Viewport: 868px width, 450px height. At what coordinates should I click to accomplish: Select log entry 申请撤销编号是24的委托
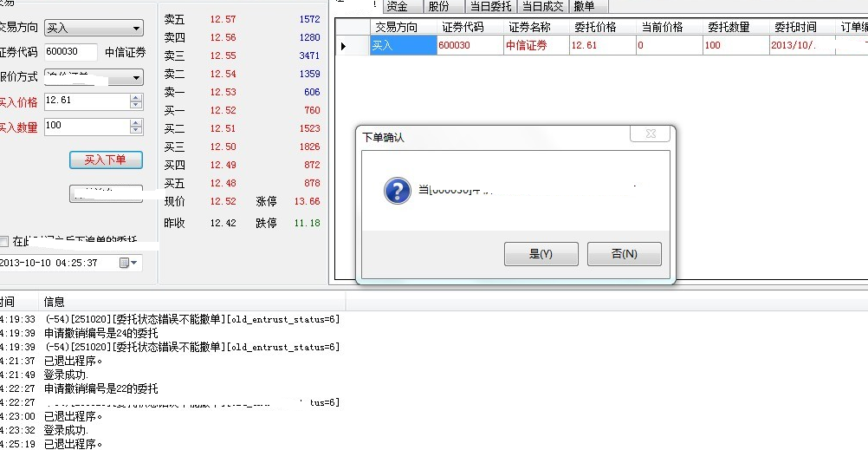pyautogui.click(x=101, y=334)
